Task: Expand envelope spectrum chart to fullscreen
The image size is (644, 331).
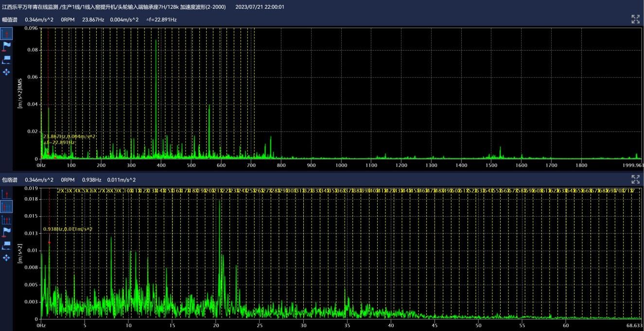Action: point(635,179)
